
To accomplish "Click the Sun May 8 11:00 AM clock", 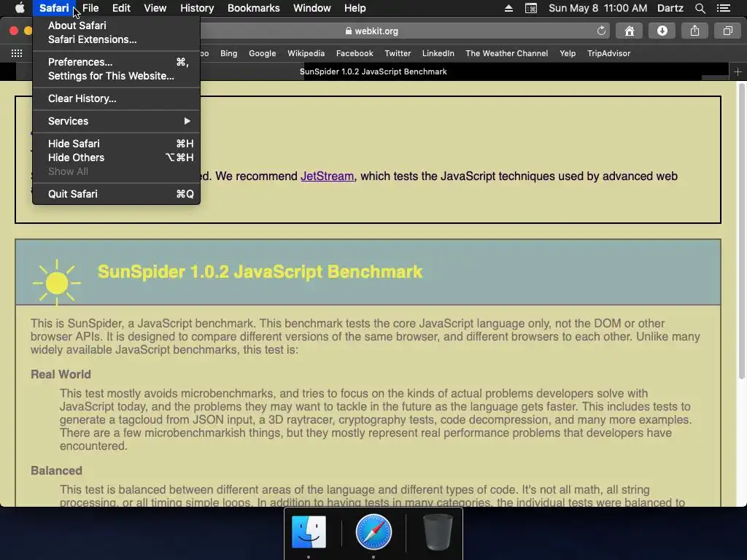I will [x=598, y=8].
